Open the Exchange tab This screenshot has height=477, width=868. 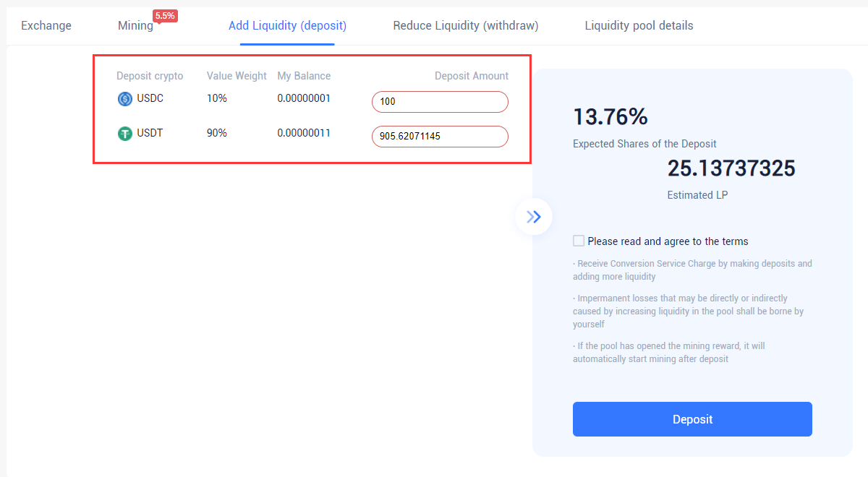coord(46,25)
